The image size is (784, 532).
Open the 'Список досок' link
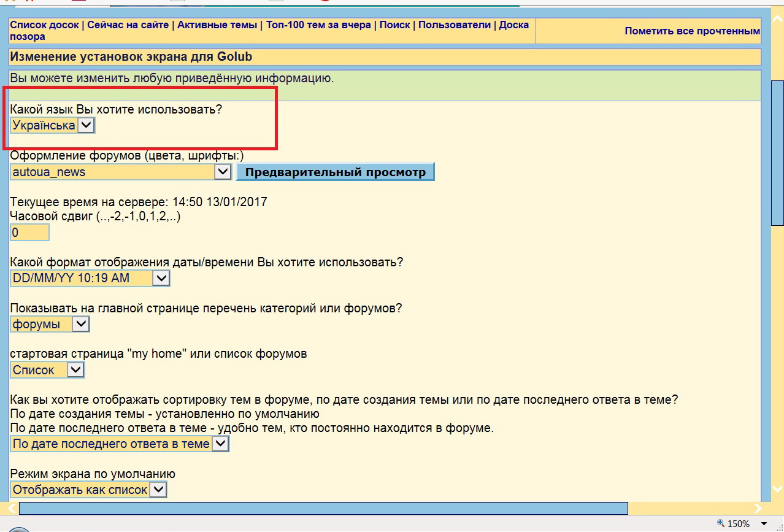click(x=44, y=25)
